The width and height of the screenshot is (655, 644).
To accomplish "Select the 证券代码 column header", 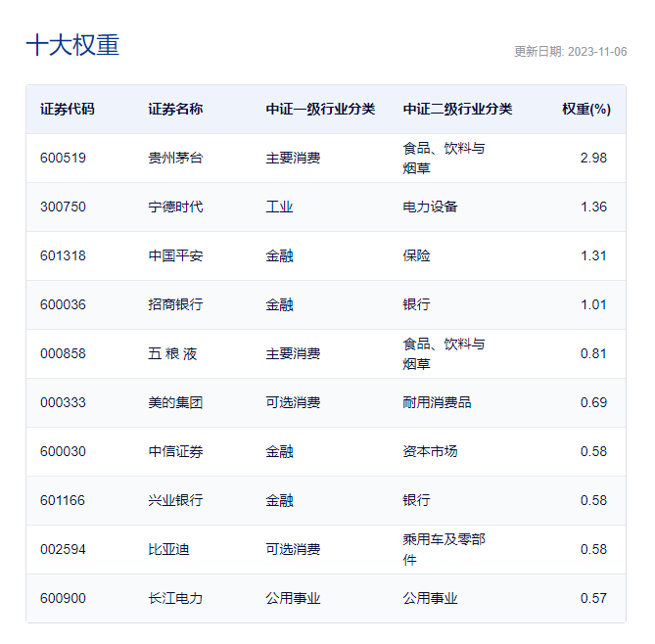I will click(x=68, y=109).
